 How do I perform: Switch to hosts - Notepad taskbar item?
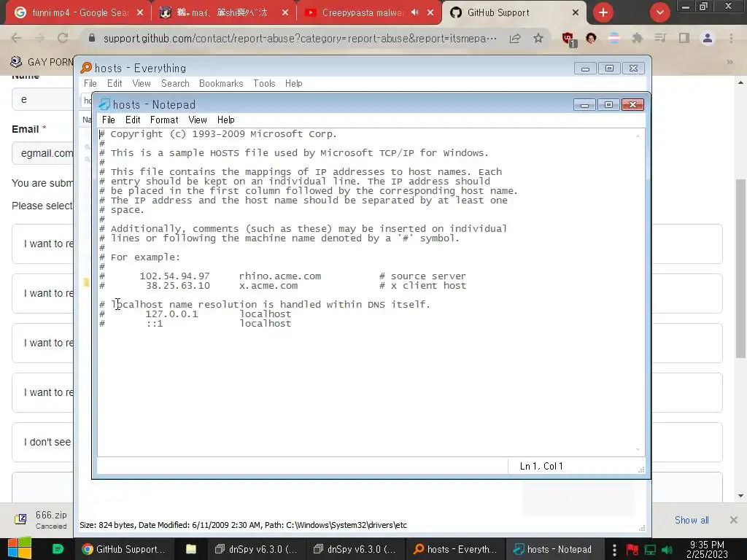pos(553,549)
